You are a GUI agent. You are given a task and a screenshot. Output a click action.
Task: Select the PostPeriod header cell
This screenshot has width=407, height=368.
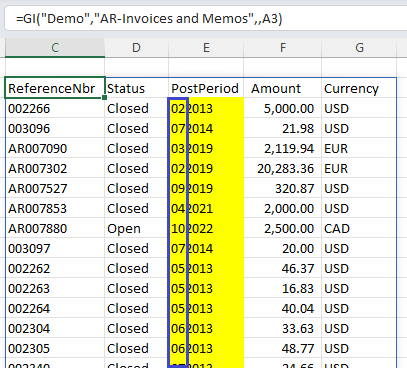tap(206, 88)
